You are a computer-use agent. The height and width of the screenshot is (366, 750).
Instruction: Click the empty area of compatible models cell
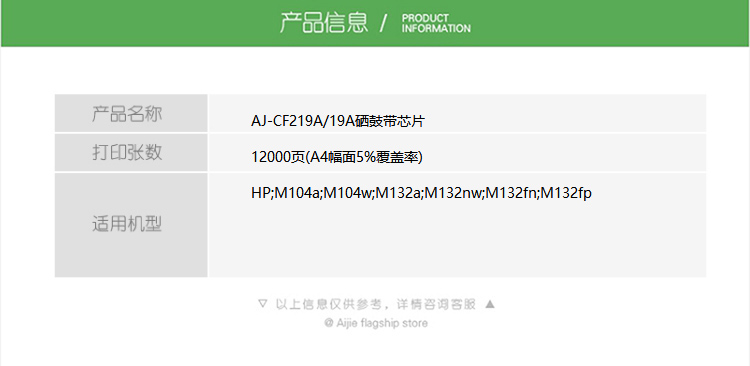click(457, 239)
